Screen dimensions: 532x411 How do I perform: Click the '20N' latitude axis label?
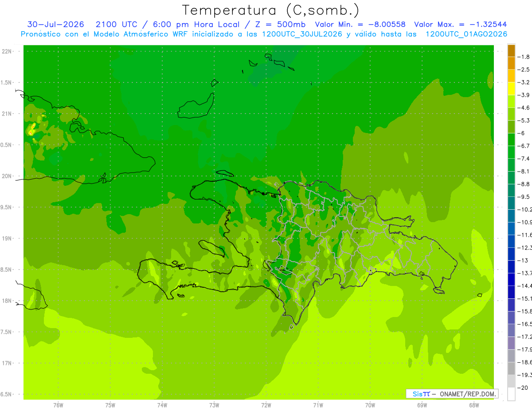click(7, 176)
